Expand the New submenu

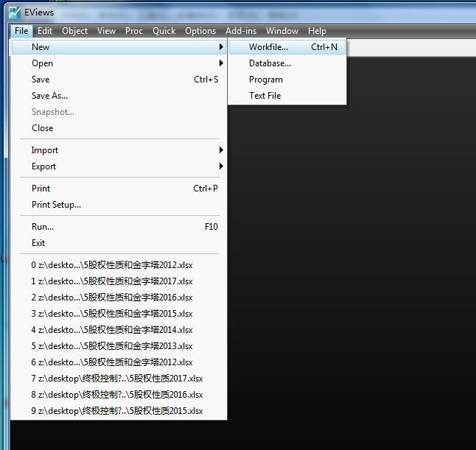click(x=119, y=47)
